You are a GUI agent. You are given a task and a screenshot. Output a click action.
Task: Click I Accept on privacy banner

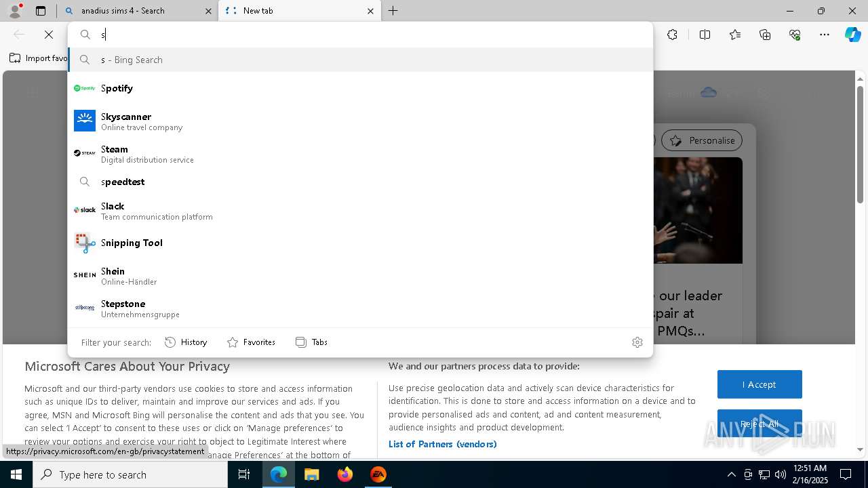[759, 384]
